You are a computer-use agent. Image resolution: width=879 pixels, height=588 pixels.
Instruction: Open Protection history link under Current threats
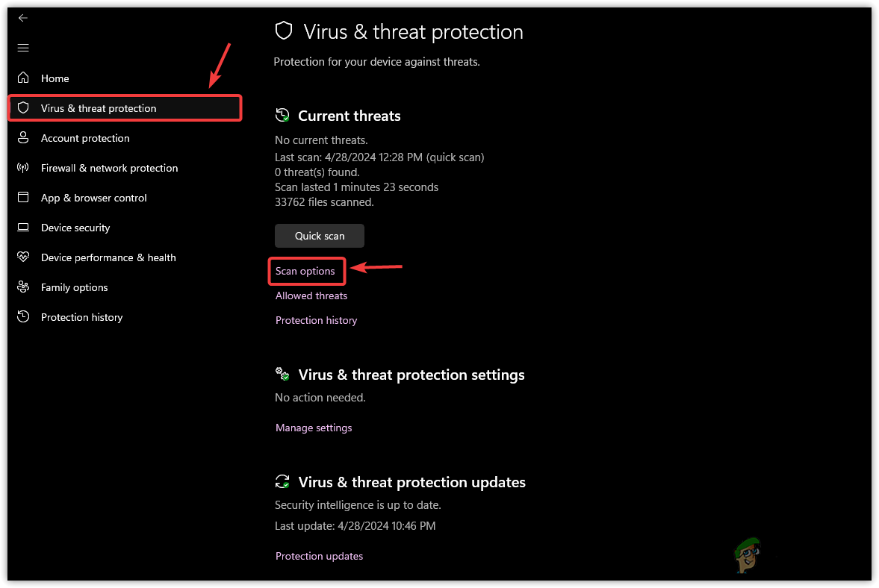[316, 320]
